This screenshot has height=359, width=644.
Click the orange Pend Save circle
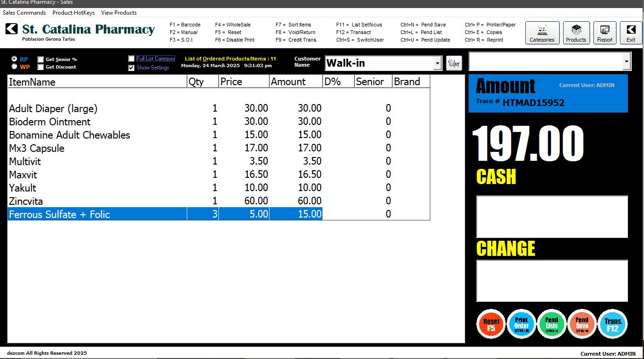[582, 324]
